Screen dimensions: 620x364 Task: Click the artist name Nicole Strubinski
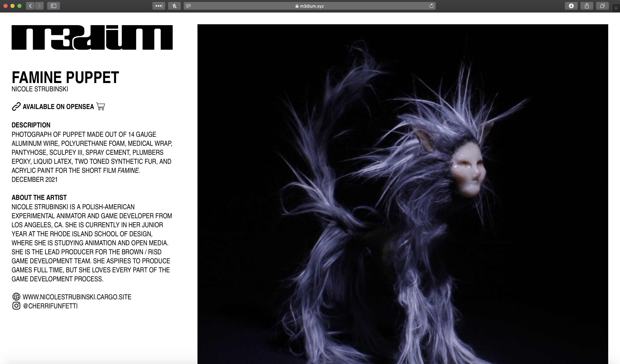pos(40,89)
